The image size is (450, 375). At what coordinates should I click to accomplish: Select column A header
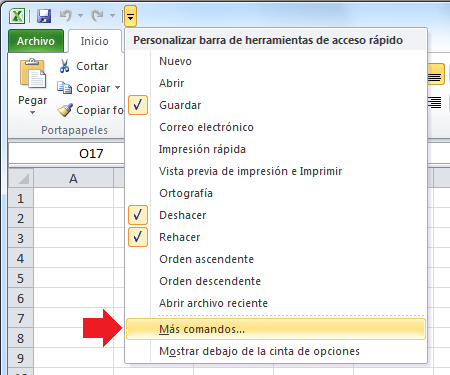(73, 179)
